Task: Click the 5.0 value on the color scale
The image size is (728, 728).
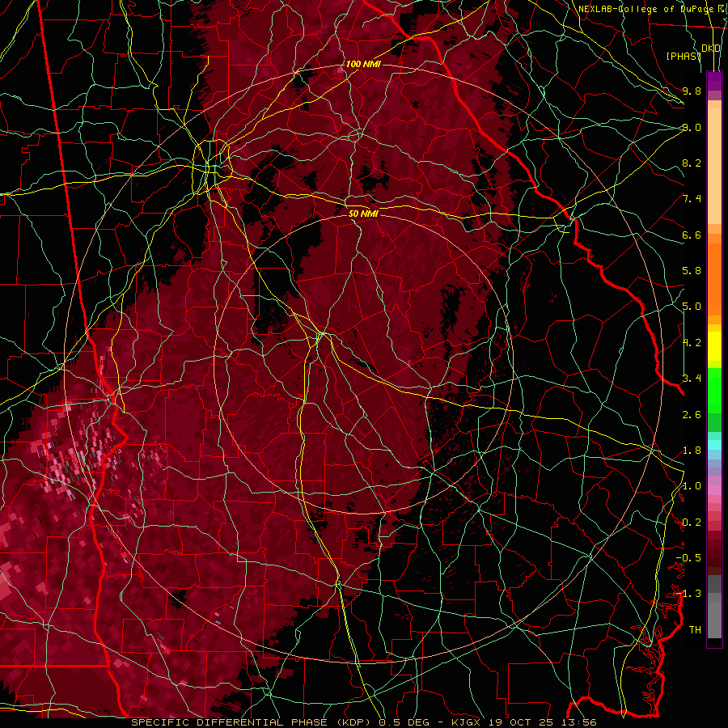Action: tap(692, 307)
